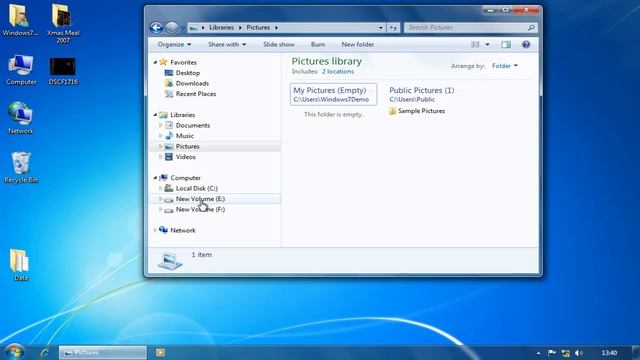Open New Volume (F:)
Viewport: 640px width, 360px height.
click(200, 209)
